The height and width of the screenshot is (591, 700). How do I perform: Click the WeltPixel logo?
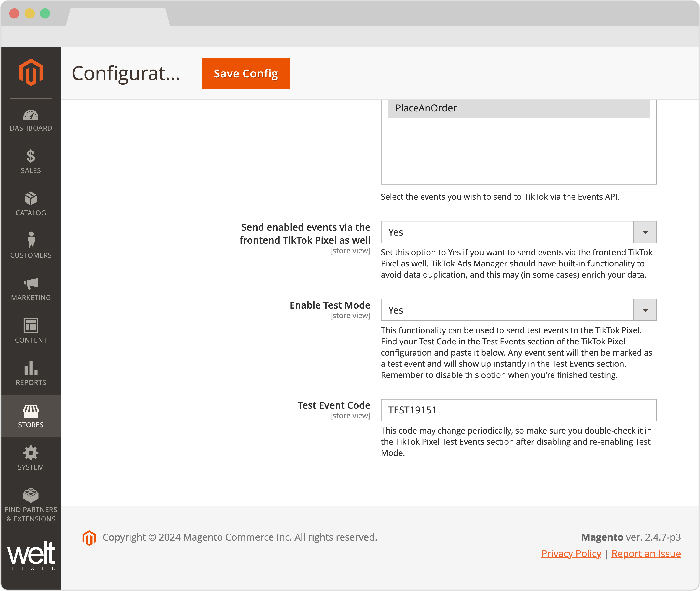pyautogui.click(x=31, y=555)
